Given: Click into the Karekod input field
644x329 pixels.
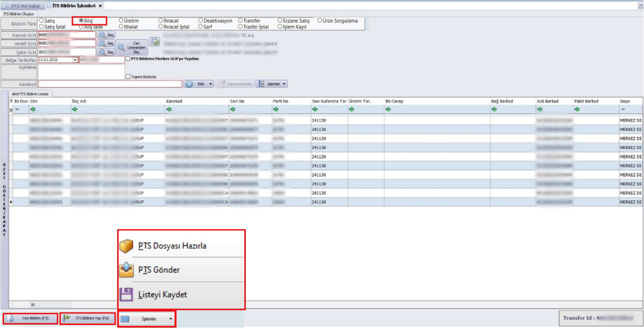Looking at the screenshot, I should coord(110,84).
